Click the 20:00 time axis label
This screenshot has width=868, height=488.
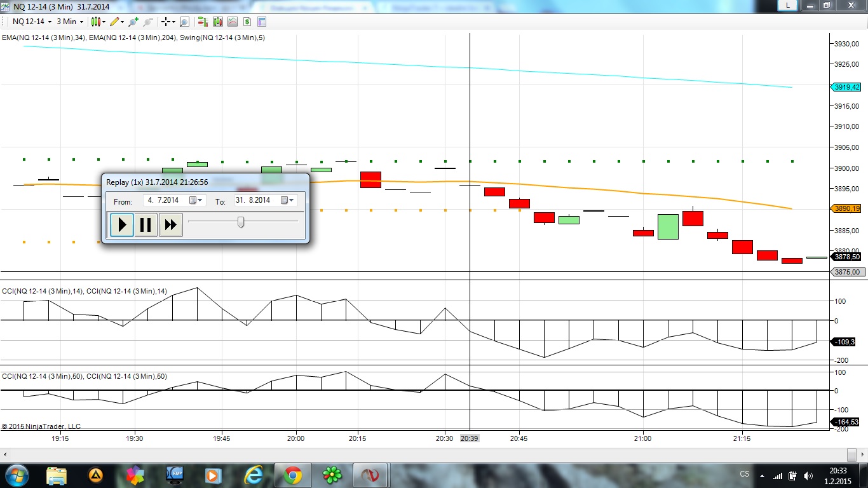point(295,438)
